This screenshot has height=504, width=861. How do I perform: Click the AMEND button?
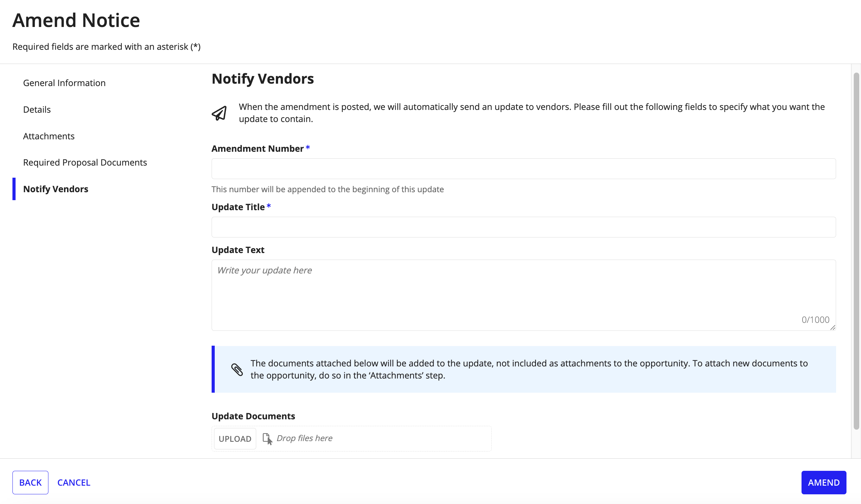click(x=824, y=483)
